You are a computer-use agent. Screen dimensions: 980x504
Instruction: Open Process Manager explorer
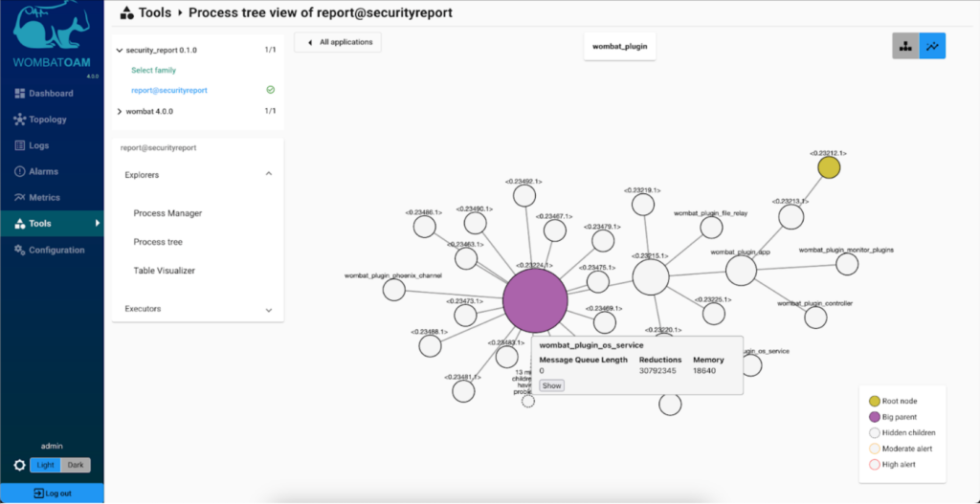click(167, 213)
